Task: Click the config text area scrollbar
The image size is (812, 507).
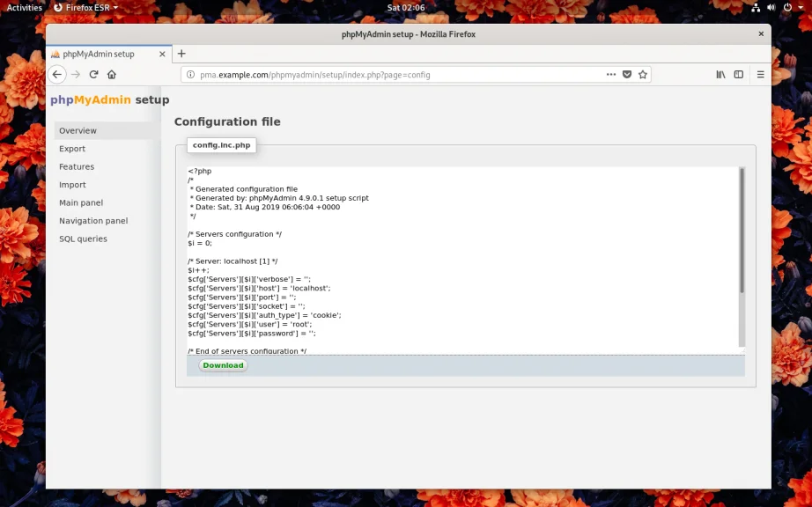Action: click(742, 231)
